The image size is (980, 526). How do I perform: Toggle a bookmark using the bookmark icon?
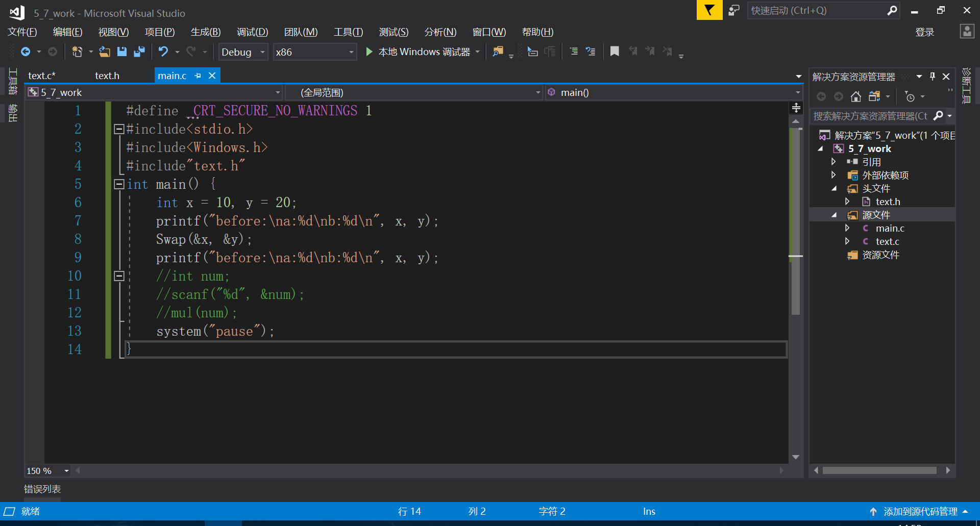click(614, 52)
